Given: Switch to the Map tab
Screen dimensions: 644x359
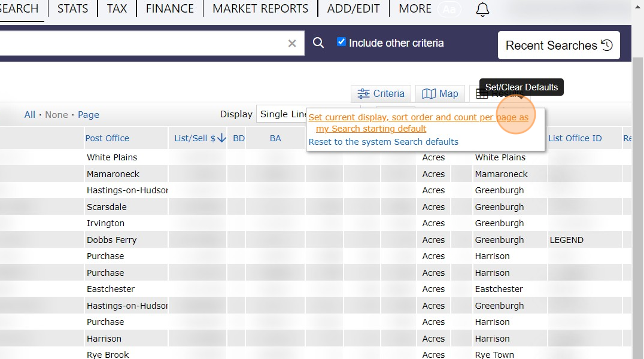Looking at the screenshot, I should (440, 94).
